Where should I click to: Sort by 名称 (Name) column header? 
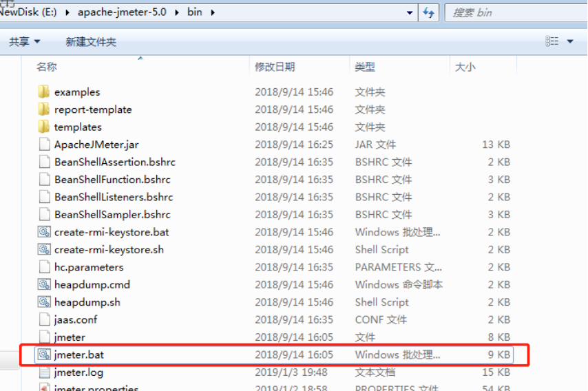tap(47, 67)
